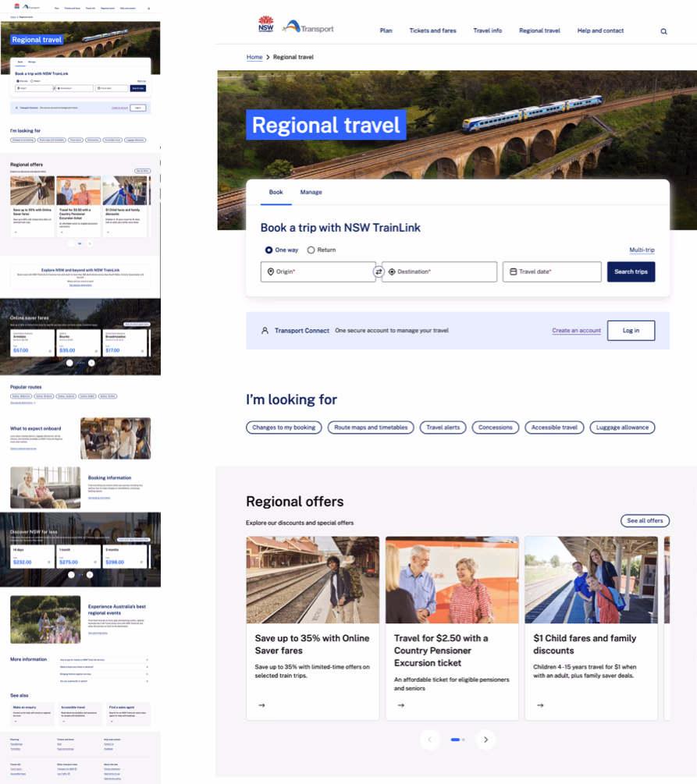Open the Travel info menu in the enlarged header

(x=487, y=30)
